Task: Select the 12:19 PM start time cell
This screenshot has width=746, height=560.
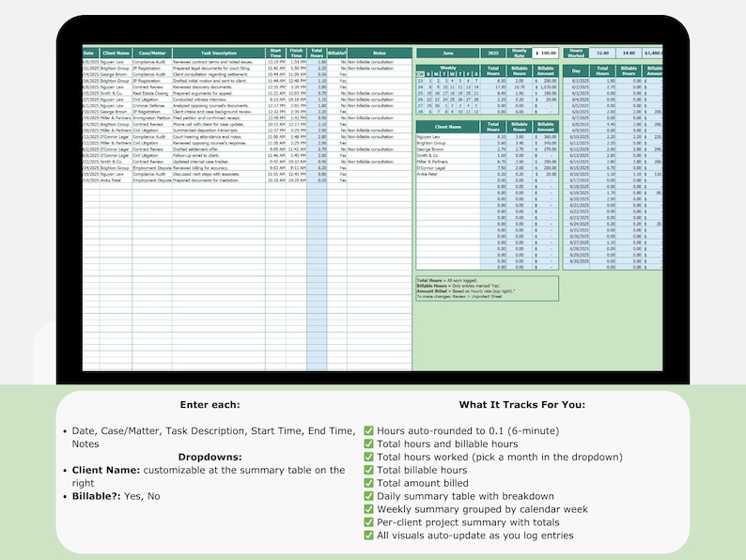Action: (x=275, y=62)
